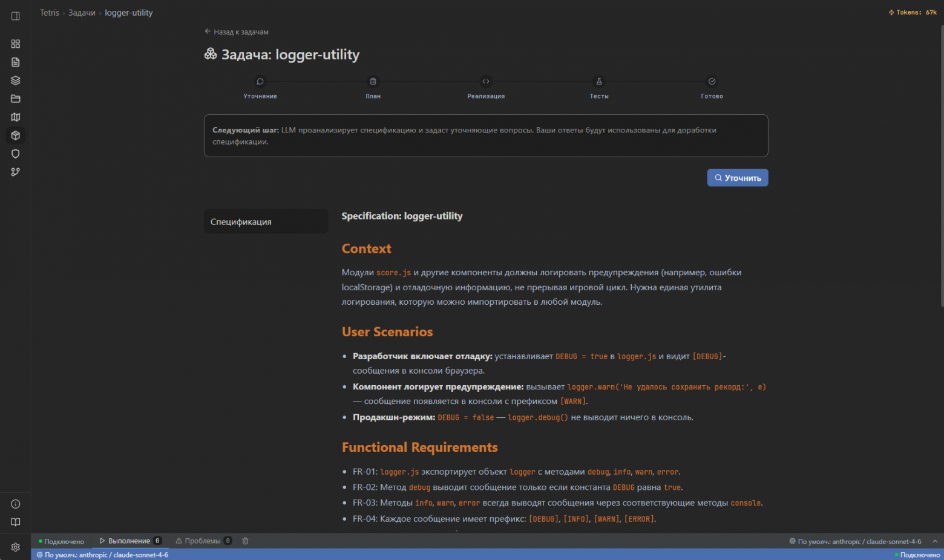Click the lightning Tokens 67k indicator
944x560 pixels.
[x=913, y=12]
